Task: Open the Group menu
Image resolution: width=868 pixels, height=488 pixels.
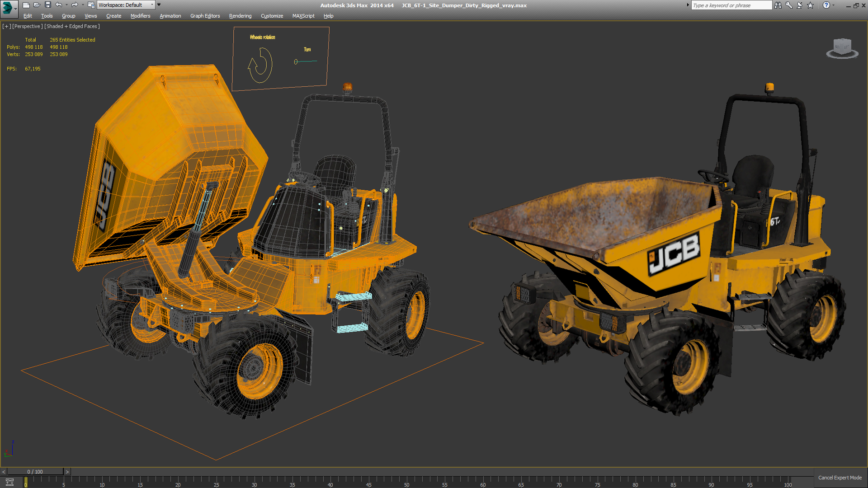Action: [x=69, y=16]
